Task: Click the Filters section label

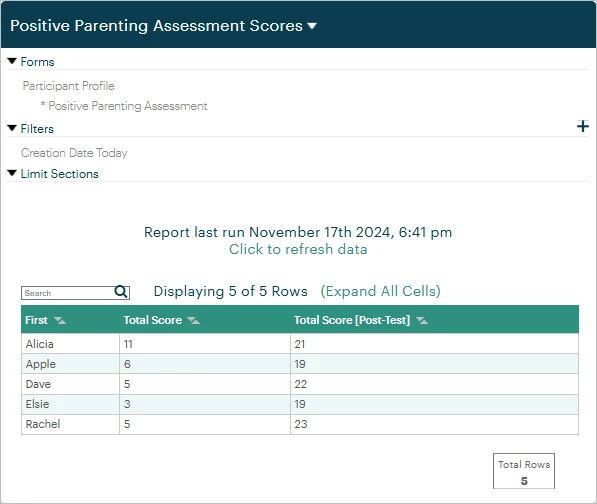Action: [37, 129]
